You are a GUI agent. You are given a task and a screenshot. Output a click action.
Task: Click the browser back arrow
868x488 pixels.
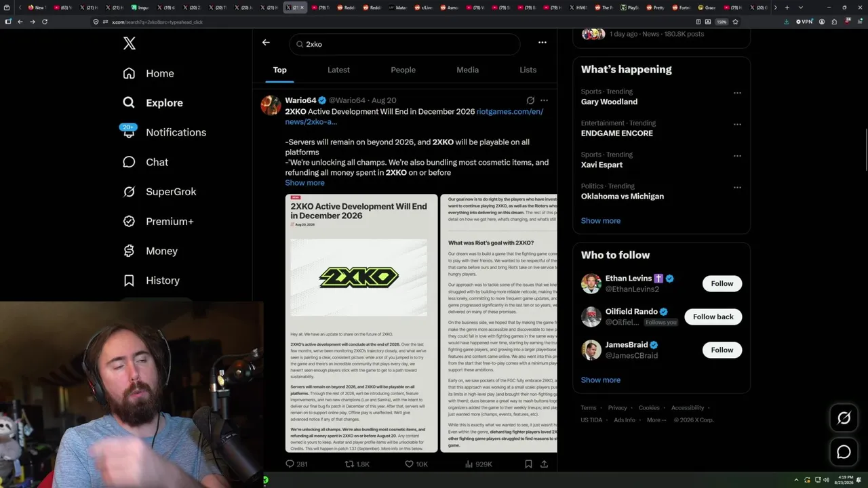20,22
